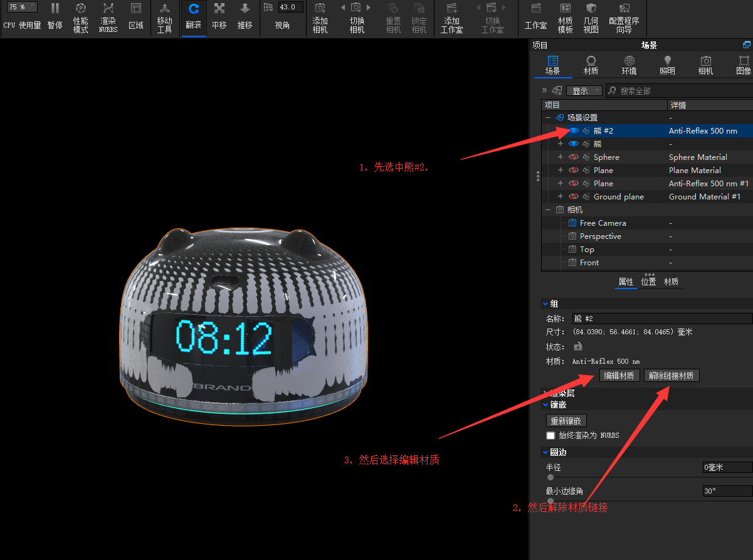The width and height of the screenshot is (753, 560).
Task: Click the add-geometry icon next to 显示
Action: 557,91
